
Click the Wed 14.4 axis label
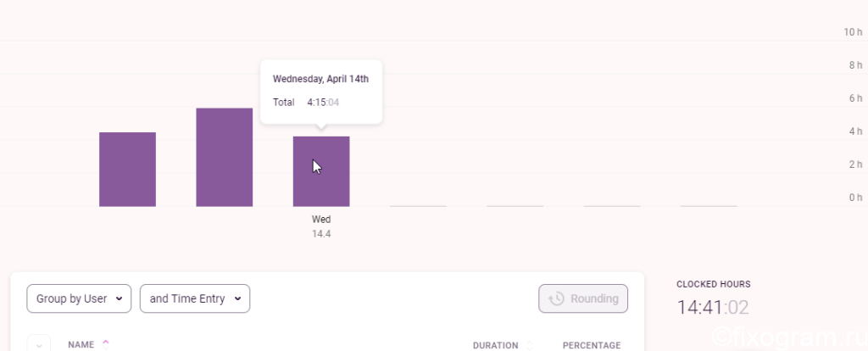321,226
